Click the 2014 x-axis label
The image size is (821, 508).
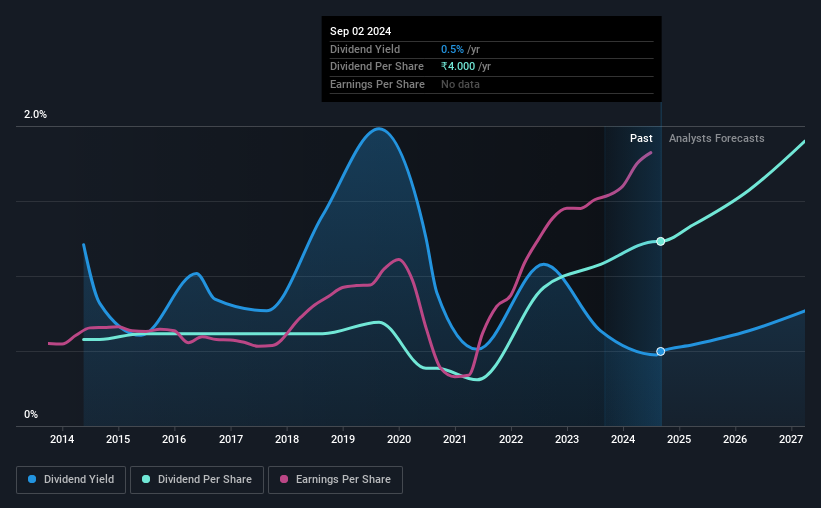[62, 439]
